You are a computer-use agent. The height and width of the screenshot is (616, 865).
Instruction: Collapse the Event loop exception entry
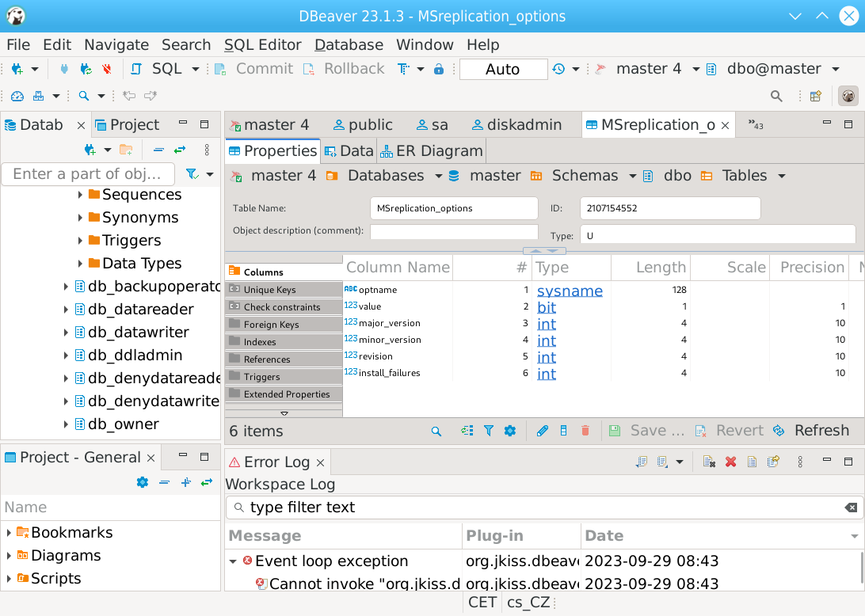pos(234,561)
